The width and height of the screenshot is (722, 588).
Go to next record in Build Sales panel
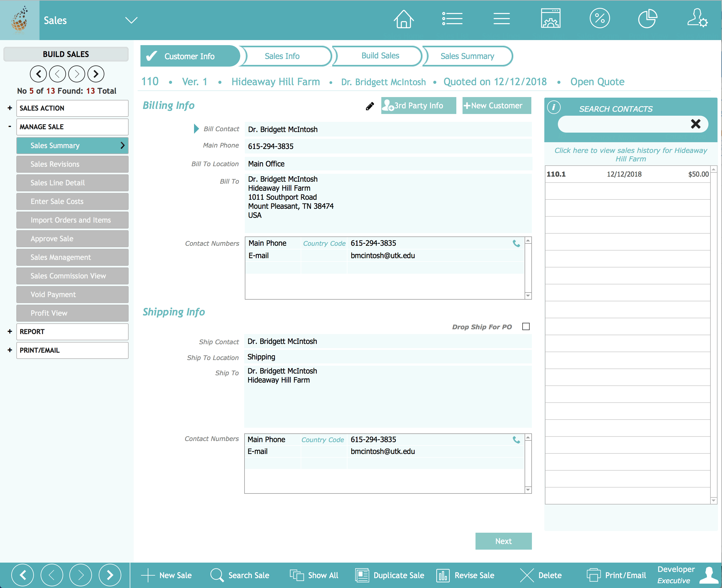coord(76,74)
